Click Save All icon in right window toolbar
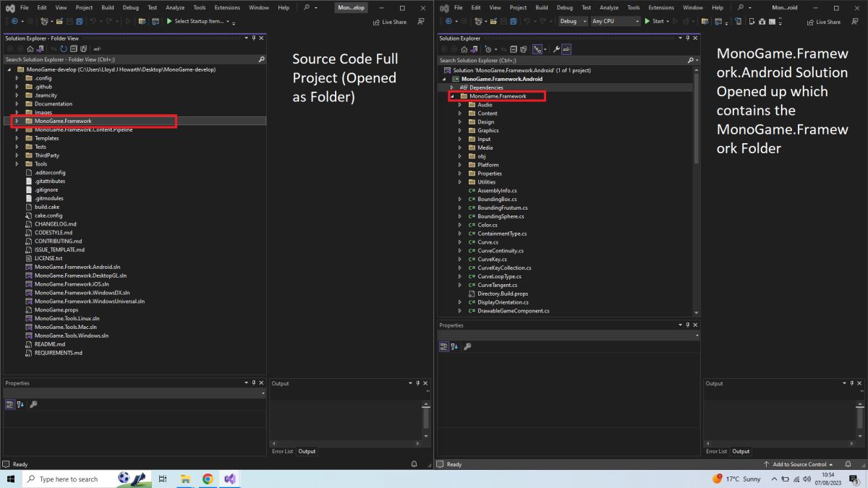This screenshot has height=488, width=868. [x=514, y=21]
